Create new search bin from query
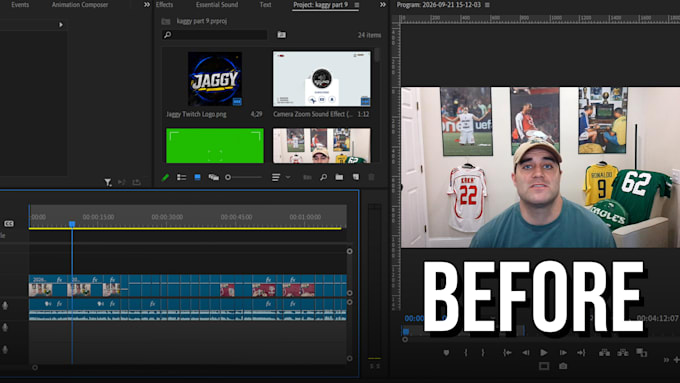The image size is (680, 383). [281, 35]
